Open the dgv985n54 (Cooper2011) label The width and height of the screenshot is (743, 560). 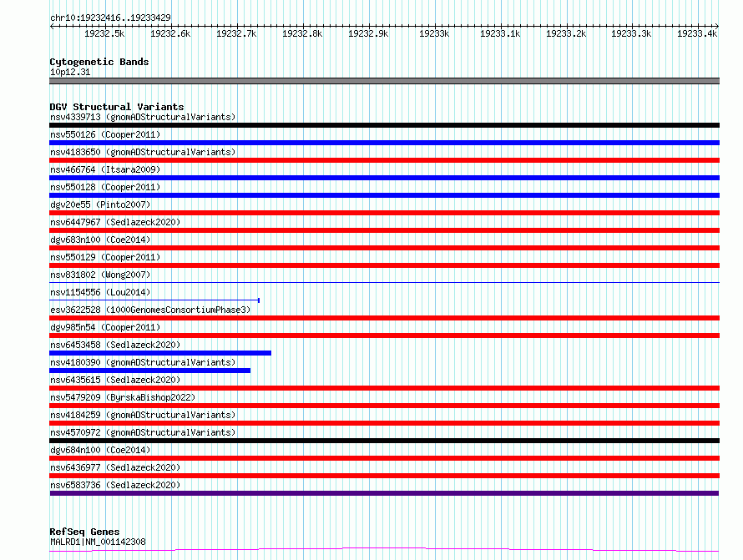[105, 327]
